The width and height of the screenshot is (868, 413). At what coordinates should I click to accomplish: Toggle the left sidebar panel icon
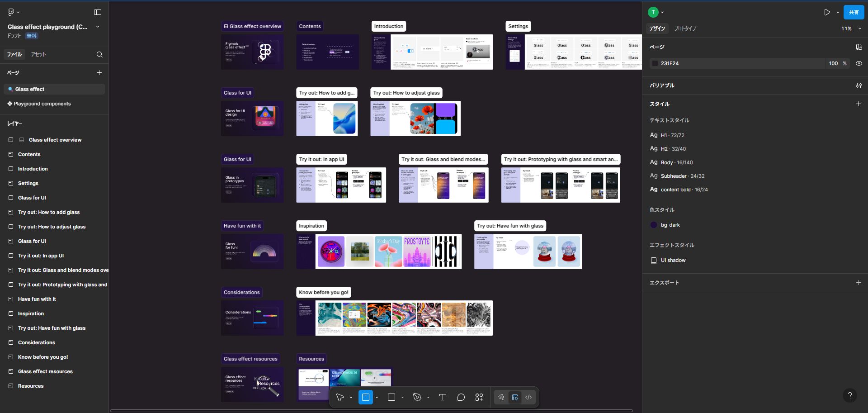point(98,12)
